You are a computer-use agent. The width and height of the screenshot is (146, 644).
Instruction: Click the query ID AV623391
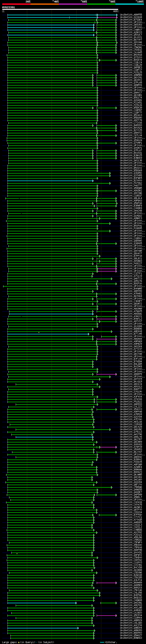pyautogui.click(x=8, y=8)
